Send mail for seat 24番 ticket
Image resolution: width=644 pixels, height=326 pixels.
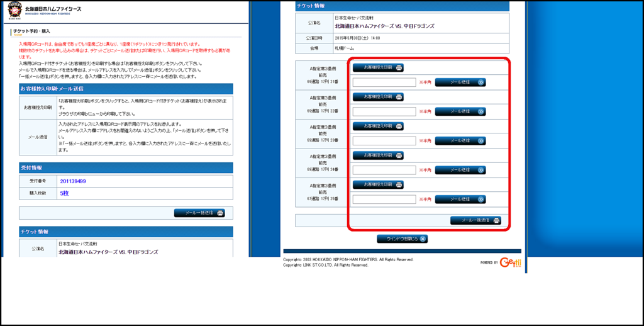coord(460,170)
